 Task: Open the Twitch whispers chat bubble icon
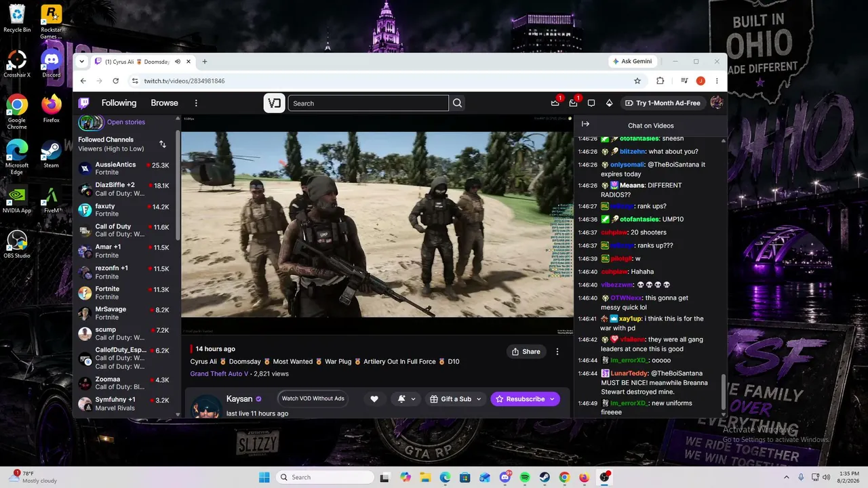point(591,103)
